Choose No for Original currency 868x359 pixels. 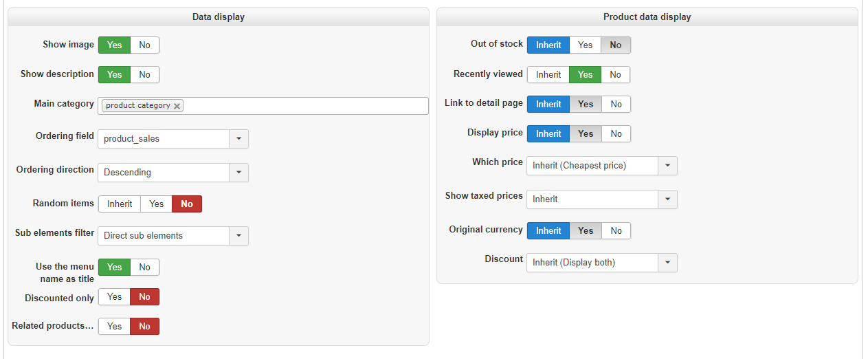click(616, 231)
